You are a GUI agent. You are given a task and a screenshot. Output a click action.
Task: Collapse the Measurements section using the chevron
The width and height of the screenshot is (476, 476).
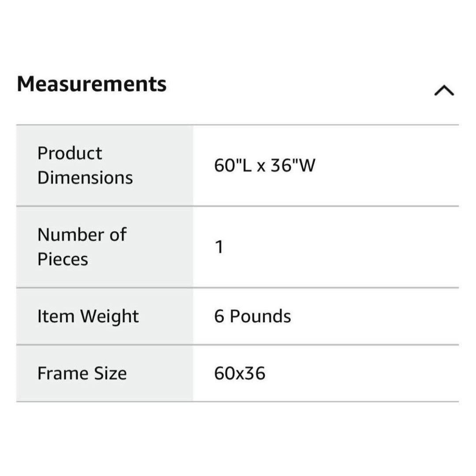pos(444,90)
